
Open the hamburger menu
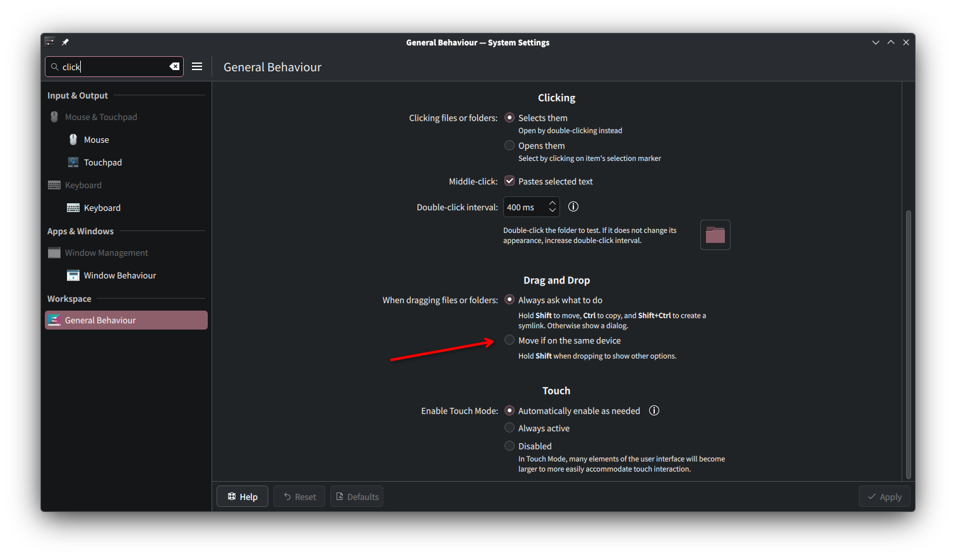tap(197, 66)
